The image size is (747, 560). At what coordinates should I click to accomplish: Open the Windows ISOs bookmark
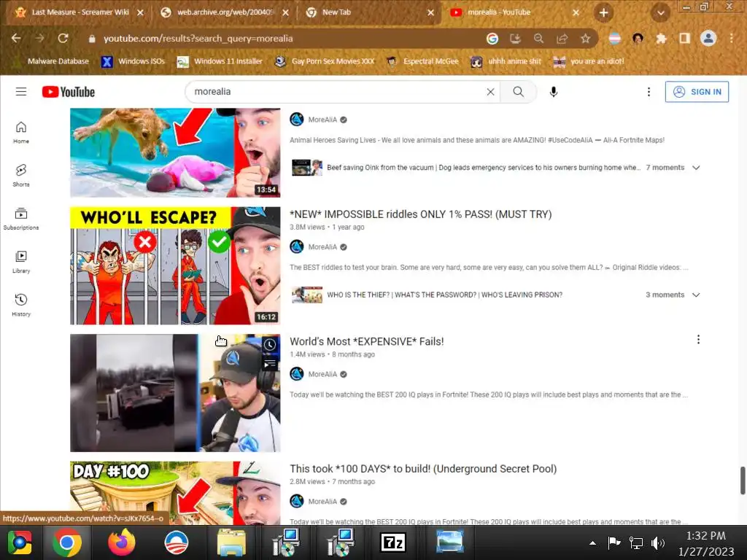(x=133, y=61)
